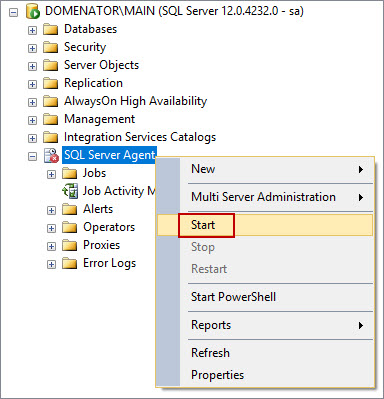The image size is (384, 399).
Task: Click the greyed-out Restart menu entry
Action: [265, 269]
